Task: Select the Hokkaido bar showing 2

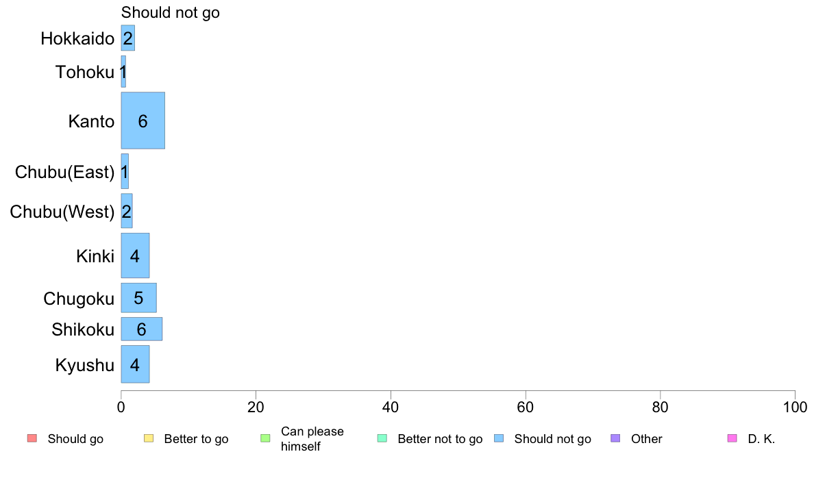Action: click(x=127, y=38)
